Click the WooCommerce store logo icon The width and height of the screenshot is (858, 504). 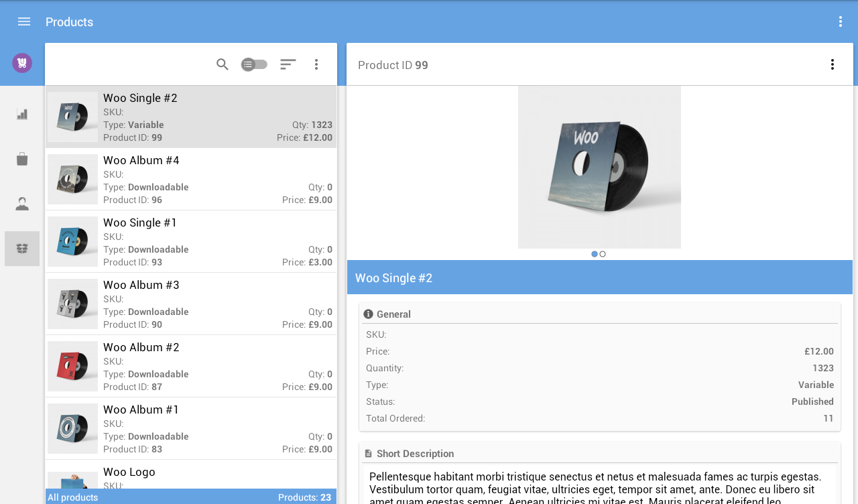point(22,63)
